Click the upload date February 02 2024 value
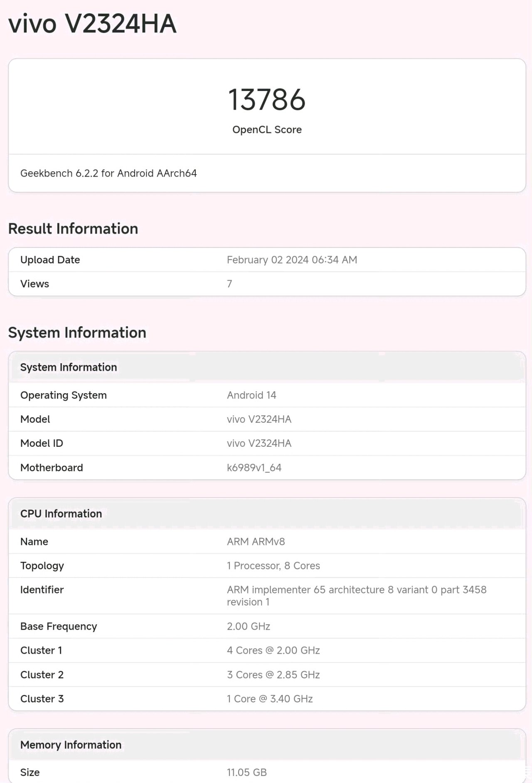532x783 pixels. tap(292, 260)
